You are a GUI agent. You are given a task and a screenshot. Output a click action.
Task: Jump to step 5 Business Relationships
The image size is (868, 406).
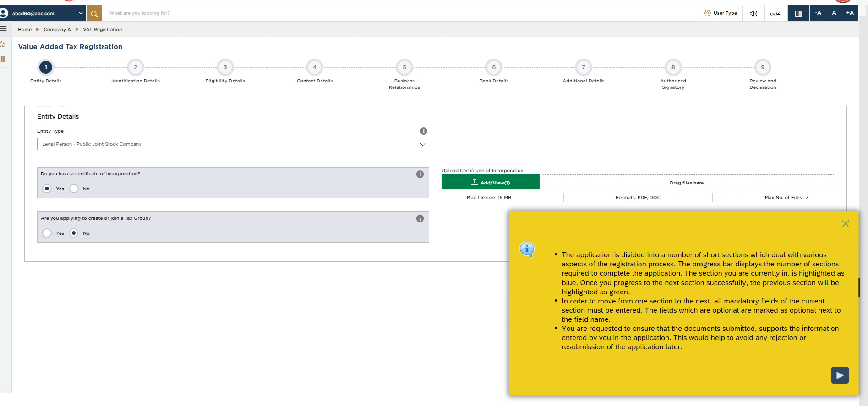coord(404,67)
